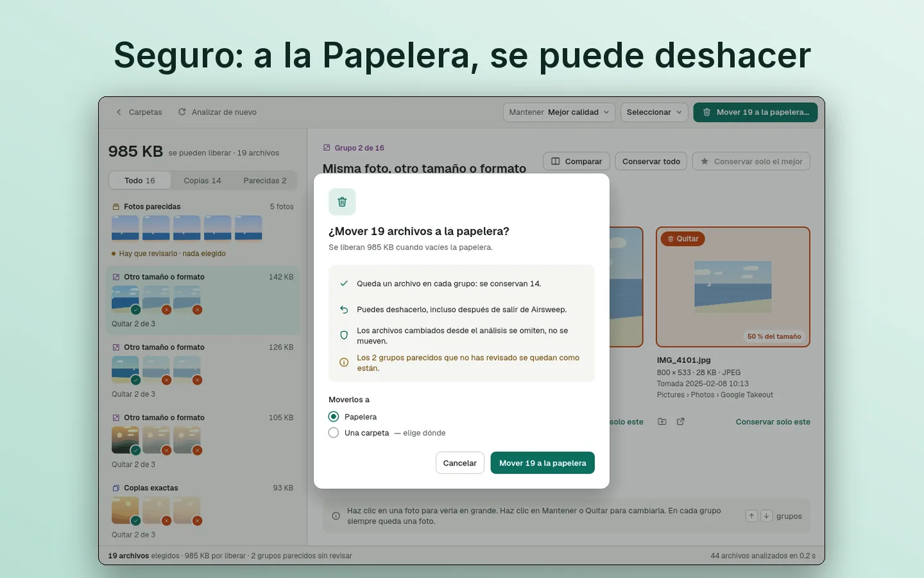Select the 105 KB Otro tamaño o formato group
Viewport: 924px width, 578px height.
203,441
